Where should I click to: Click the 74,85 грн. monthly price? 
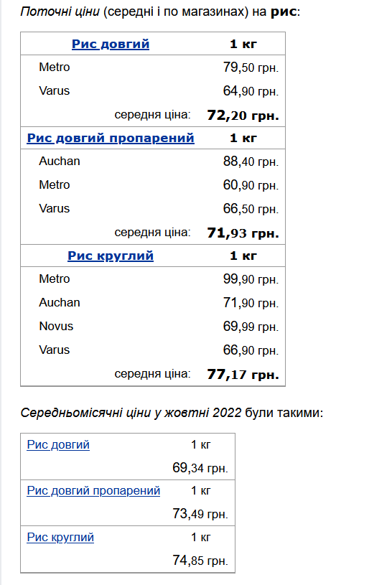(x=200, y=561)
